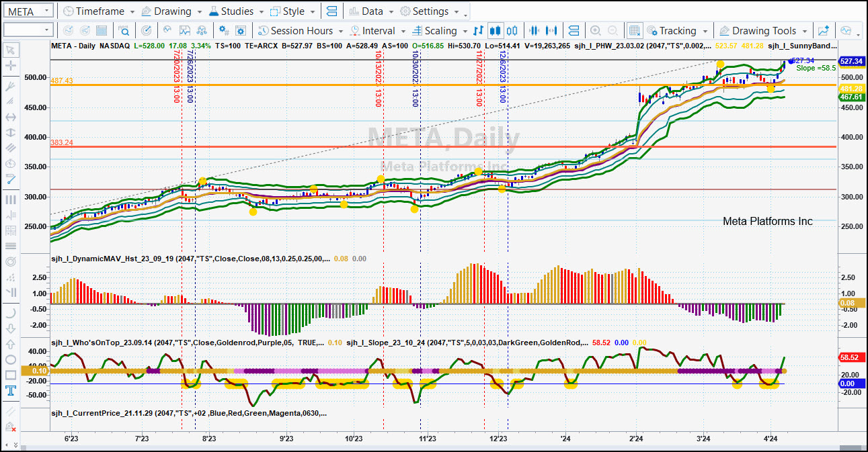Switch chart to candlestick style
Image resolution: width=868 pixels, height=452 pixels.
[x=496, y=31]
